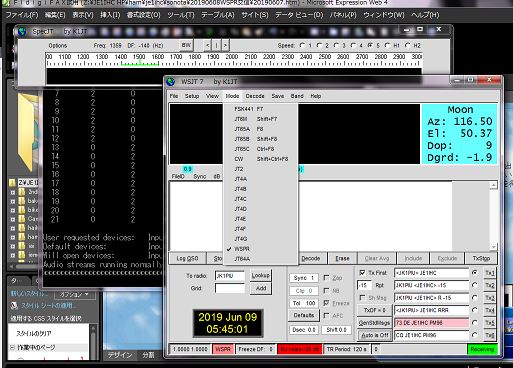Open the オプション dropdown
The image size is (513, 368).
pyautogui.click(x=74, y=294)
